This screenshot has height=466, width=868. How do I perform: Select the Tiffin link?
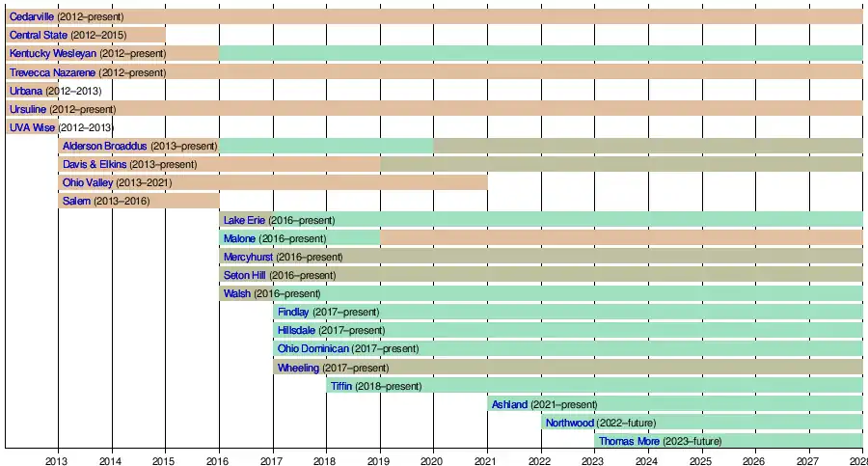341,386
